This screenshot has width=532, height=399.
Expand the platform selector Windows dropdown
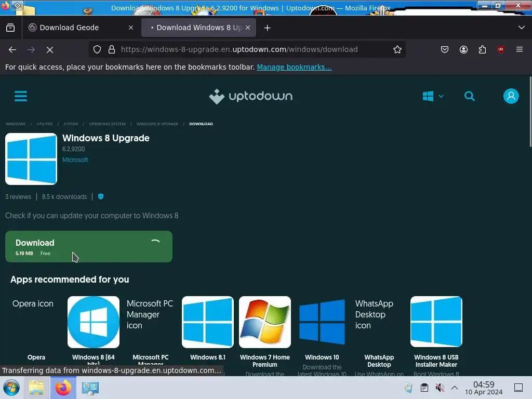[x=433, y=96]
